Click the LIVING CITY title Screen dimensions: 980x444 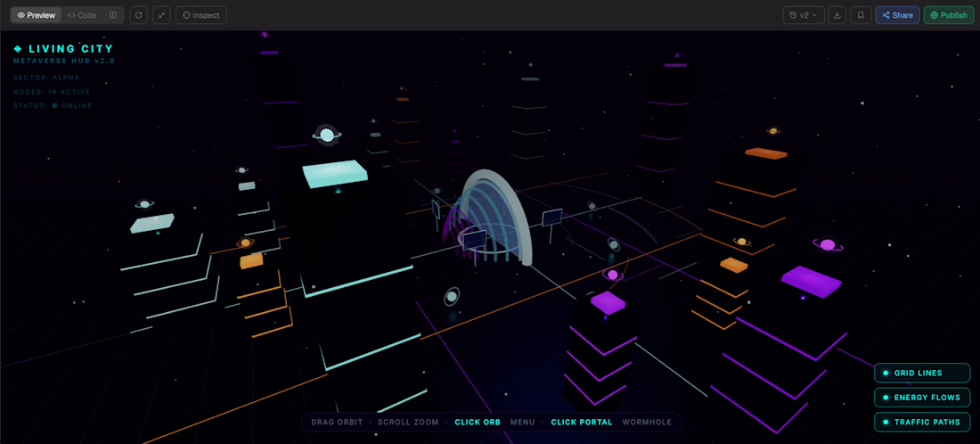[70, 49]
